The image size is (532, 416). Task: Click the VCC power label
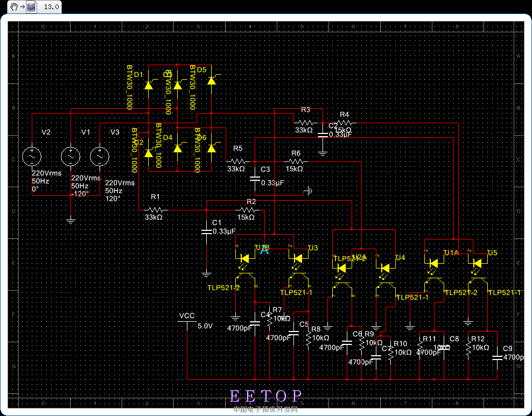(187, 316)
